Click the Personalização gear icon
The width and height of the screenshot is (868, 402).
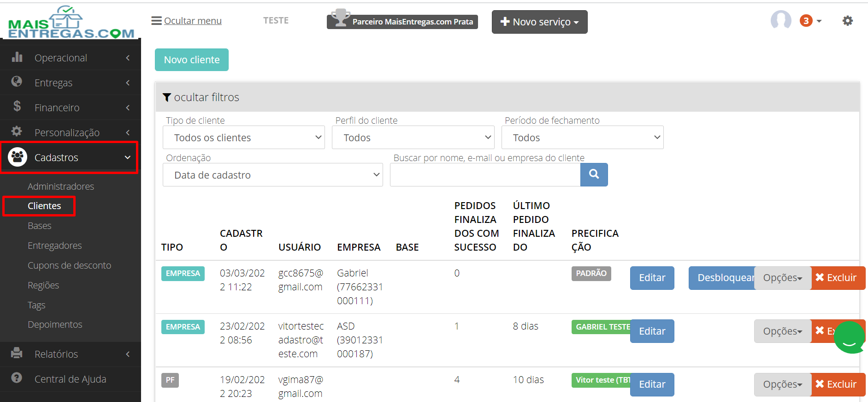(17, 132)
